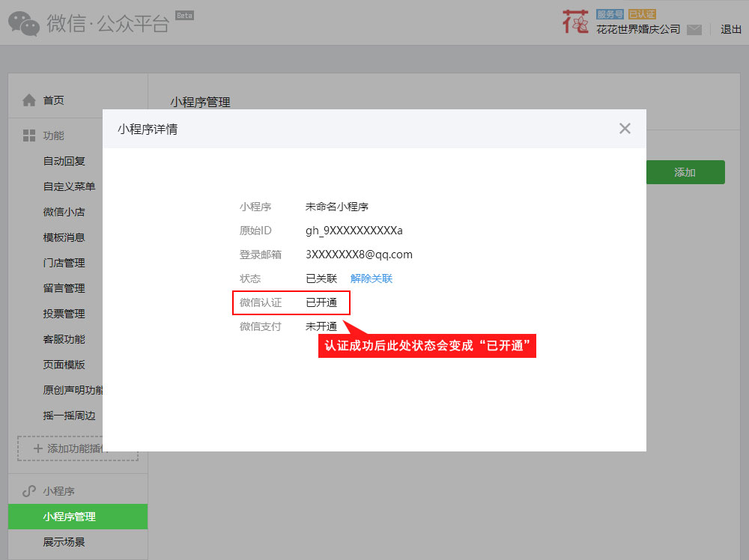Open 展示场景 in sidebar

pyautogui.click(x=64, y=542)
